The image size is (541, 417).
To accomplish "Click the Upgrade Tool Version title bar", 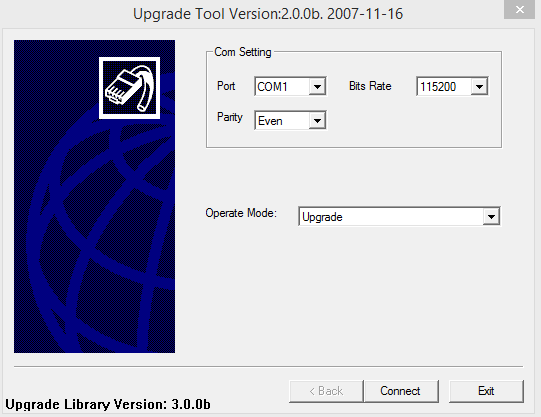I will [x=268, y=14].
